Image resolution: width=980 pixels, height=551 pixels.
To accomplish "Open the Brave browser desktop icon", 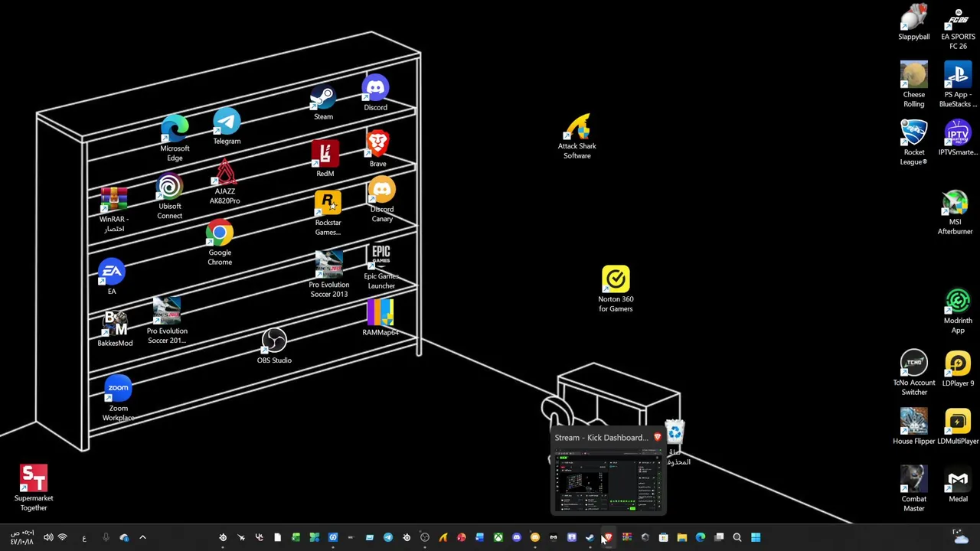I will (377, 145).
